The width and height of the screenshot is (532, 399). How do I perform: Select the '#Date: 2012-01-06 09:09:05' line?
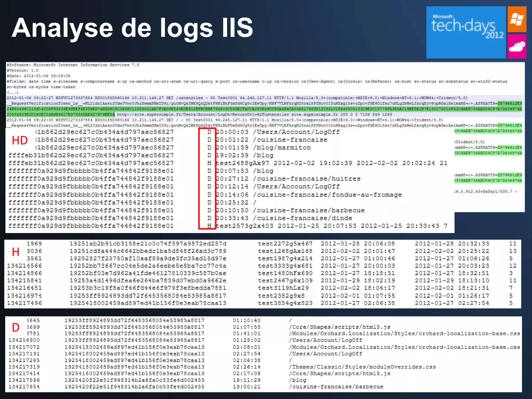(39, 76)
